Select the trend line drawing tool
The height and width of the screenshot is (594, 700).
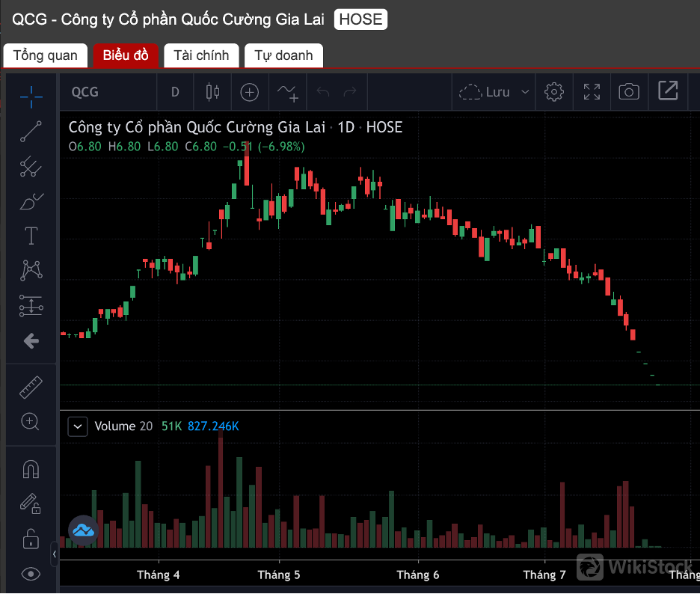coord(31,131)
